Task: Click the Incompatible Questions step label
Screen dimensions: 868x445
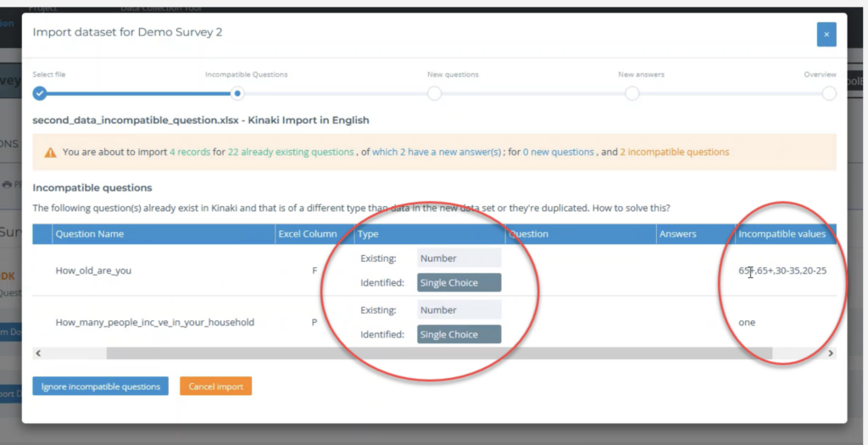Action: pyautogui.click(x=247, y=75)
